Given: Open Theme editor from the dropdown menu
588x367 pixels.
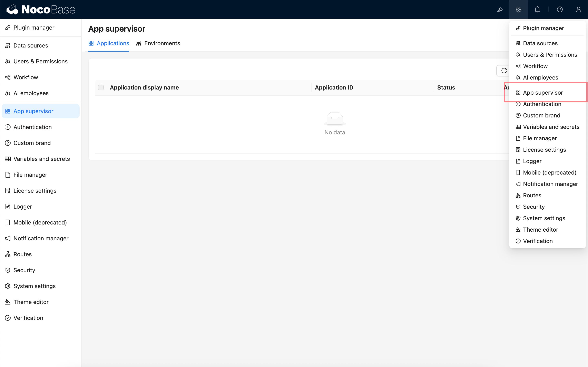Looking at the screenshot, I should pos(540,230).
